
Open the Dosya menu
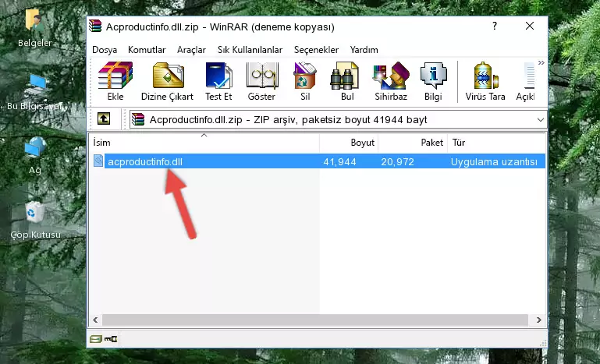pyautogui.click(x=105, y=50)
